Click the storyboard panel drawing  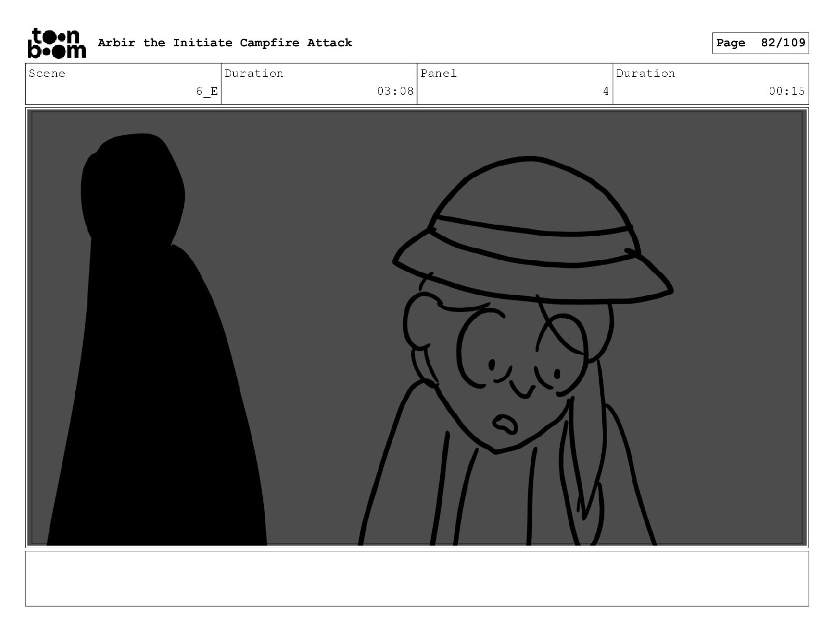coord(417,328)
